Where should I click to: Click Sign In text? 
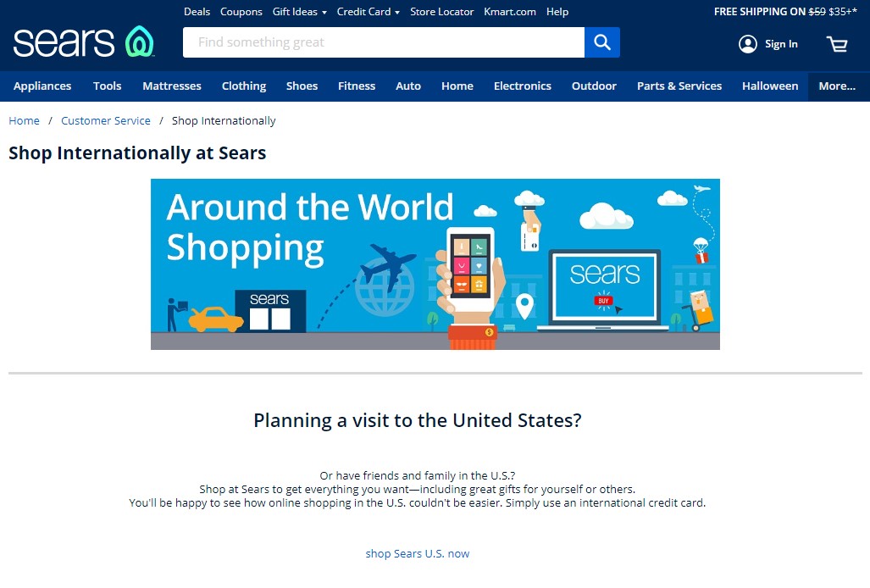[781, 44]
